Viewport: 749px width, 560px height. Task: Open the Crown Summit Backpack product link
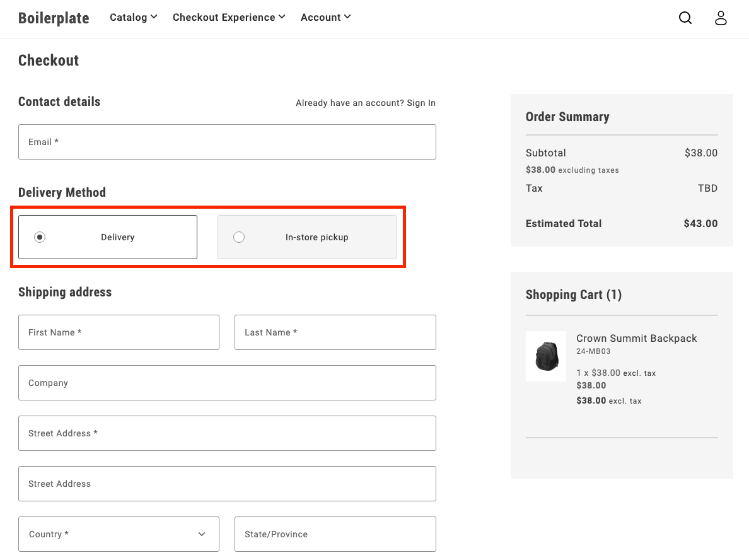[636, 338]
